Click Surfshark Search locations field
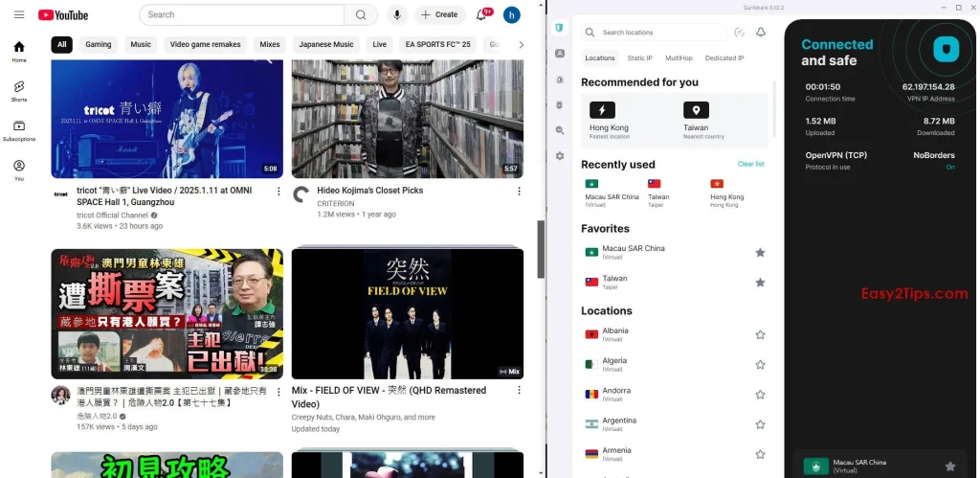Viewport: 980px width, 478px height. coord(655,32)
